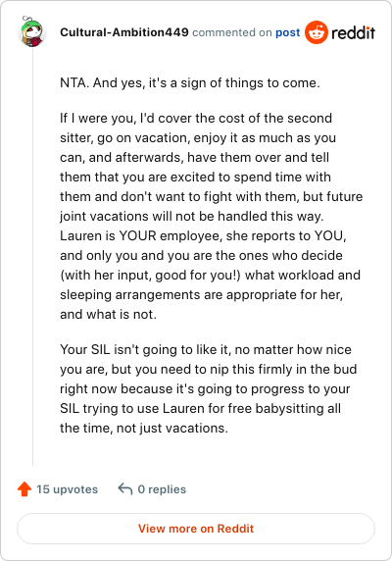
Task: Upvote the comment with the orange arrow
Action: coord(24,488)
